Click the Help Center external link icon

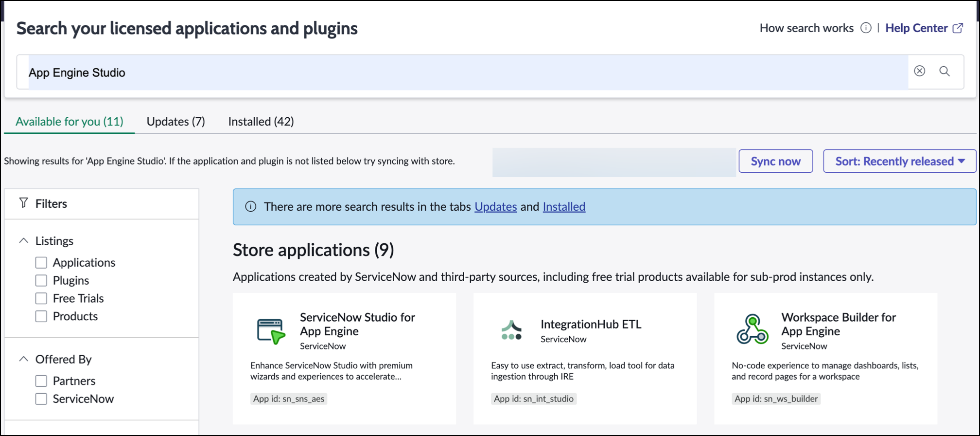pos(958,28)
